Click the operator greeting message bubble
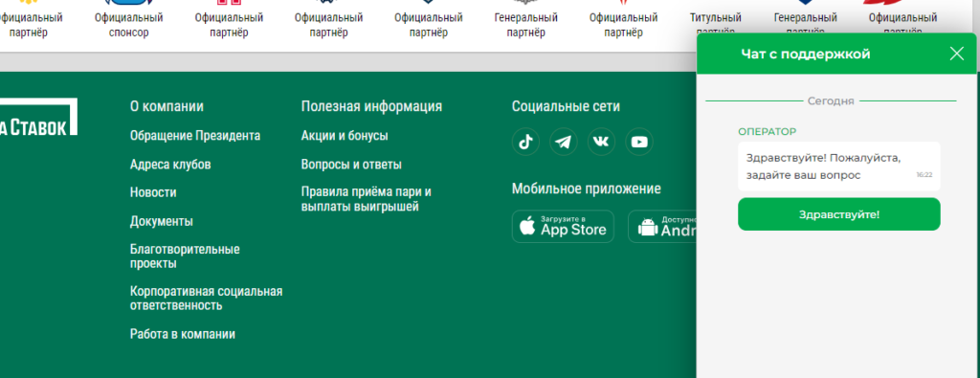980x378 pixels. (x=838, y=167)
